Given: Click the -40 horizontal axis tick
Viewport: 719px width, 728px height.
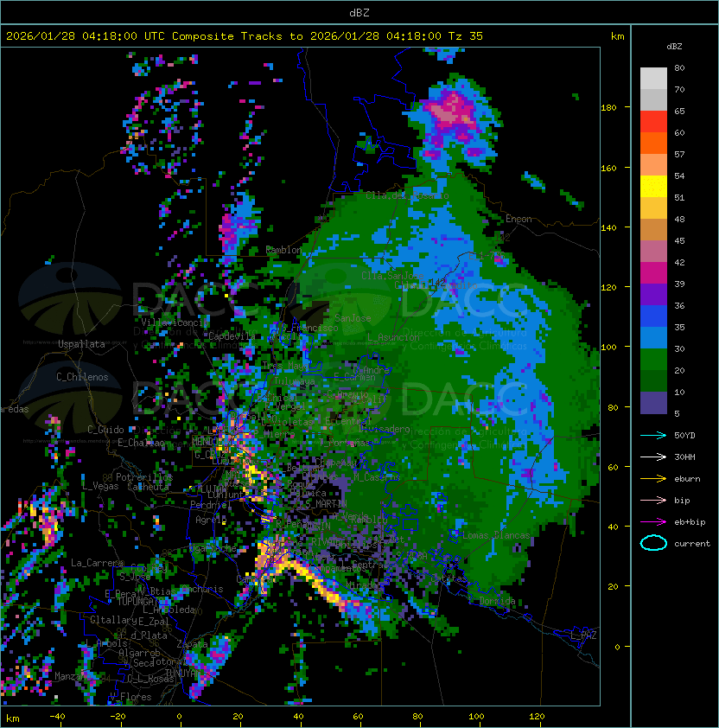Looking at the screenshot, I should pyautogui.click(x=57, y=717).
